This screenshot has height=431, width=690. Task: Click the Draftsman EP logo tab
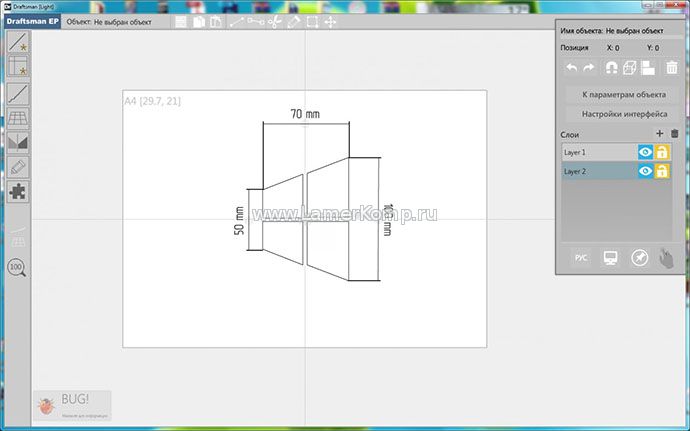pos(30,21)
